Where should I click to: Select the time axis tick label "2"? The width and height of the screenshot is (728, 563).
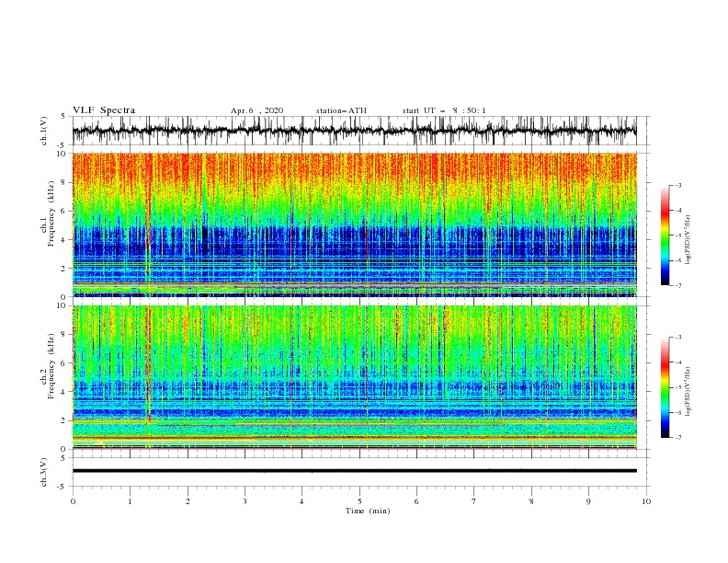pyautogui.click(x=188, y=501)
